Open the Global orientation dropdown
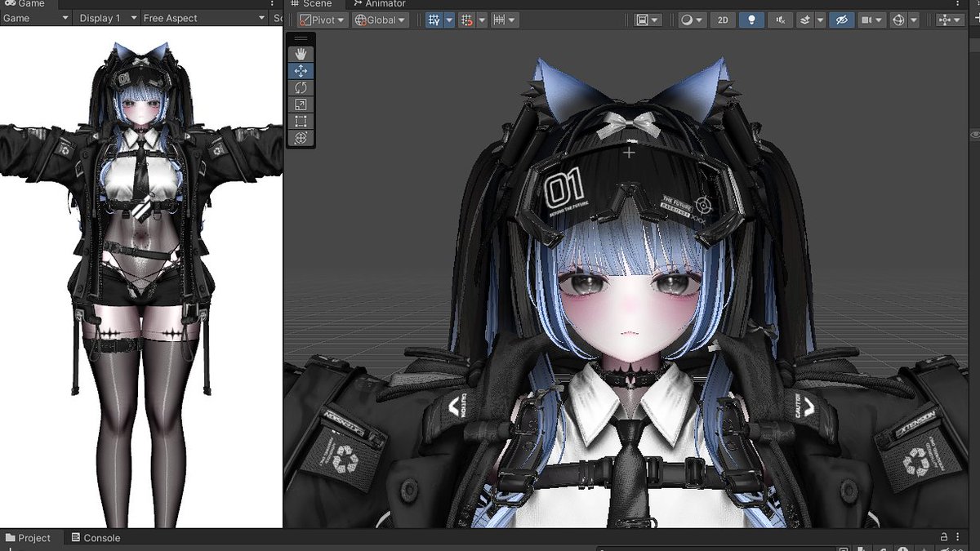980x551 pixels. tap(380, 20)
